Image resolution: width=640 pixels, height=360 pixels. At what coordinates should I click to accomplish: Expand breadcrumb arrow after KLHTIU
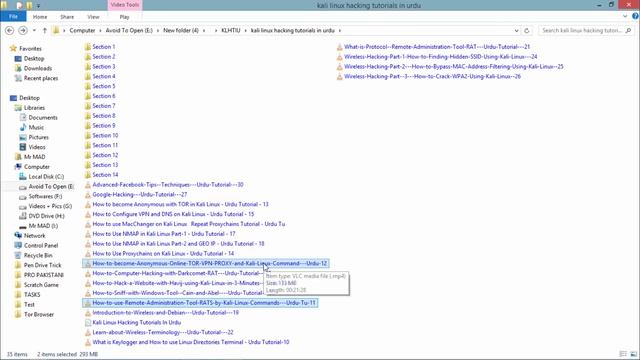pyautogui.click(x=246, y=31)
